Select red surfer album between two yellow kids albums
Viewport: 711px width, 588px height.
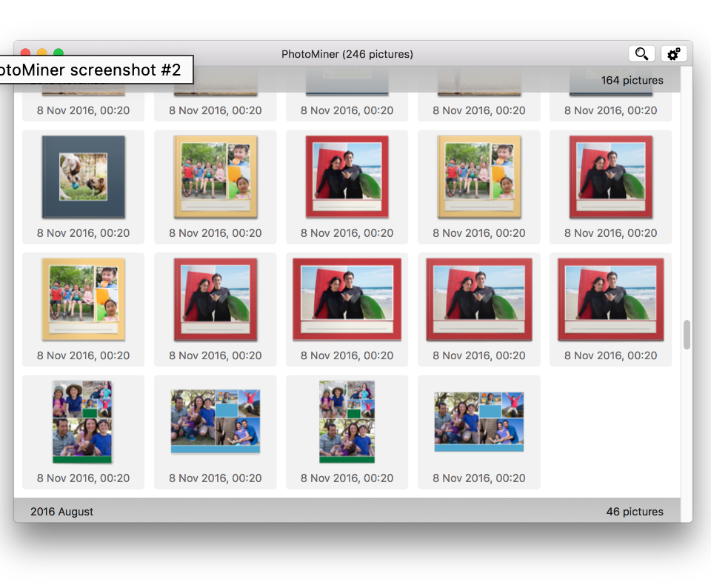tap(347, 177)
